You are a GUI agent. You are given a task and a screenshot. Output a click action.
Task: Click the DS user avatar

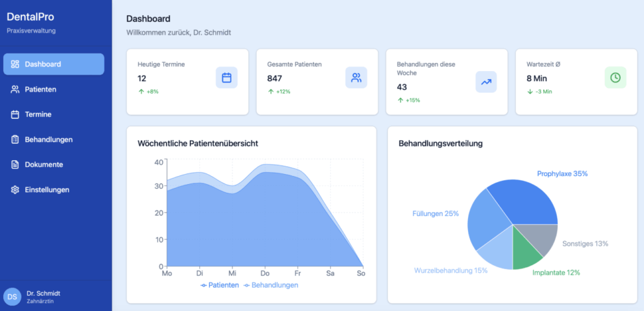point(12,297)
